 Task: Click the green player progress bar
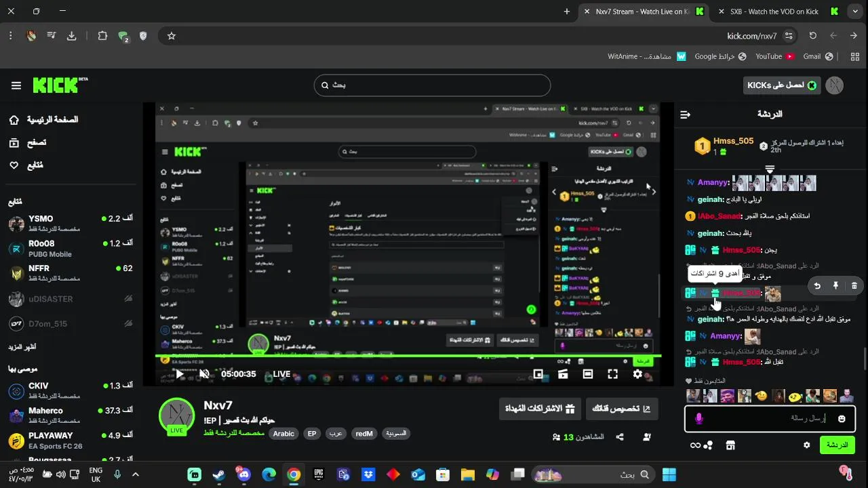(408, 356)
